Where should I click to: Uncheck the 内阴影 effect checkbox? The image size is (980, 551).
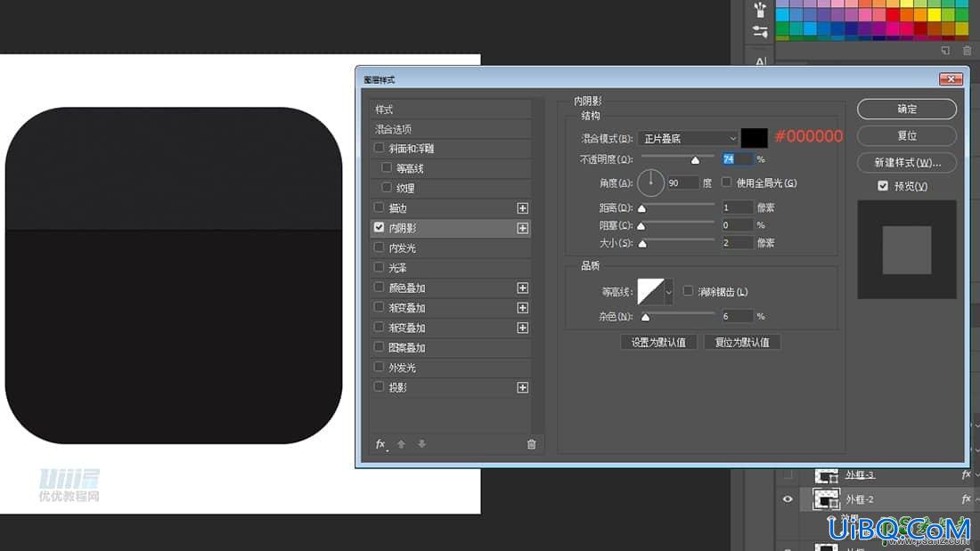[x=379, y=227]
